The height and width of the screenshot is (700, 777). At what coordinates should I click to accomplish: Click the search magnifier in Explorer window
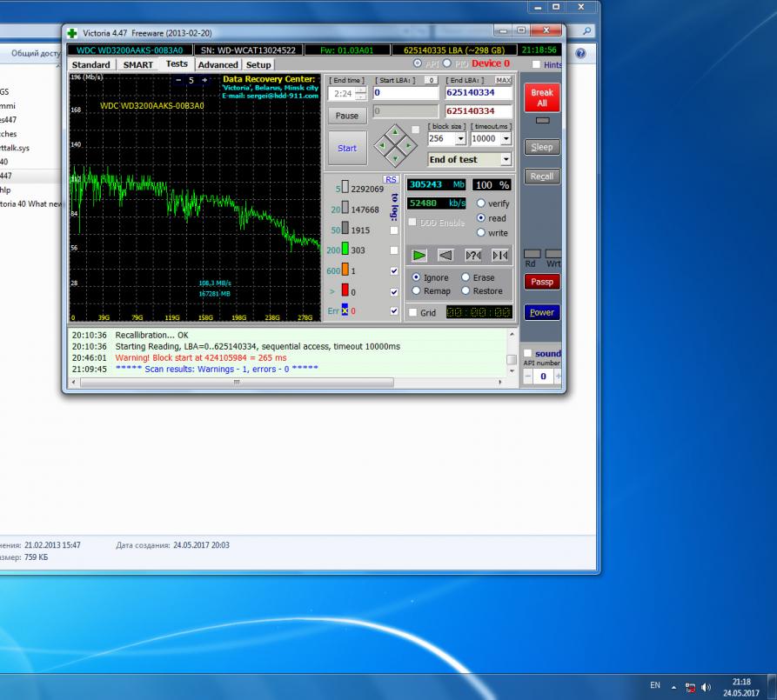pos(586,31)
